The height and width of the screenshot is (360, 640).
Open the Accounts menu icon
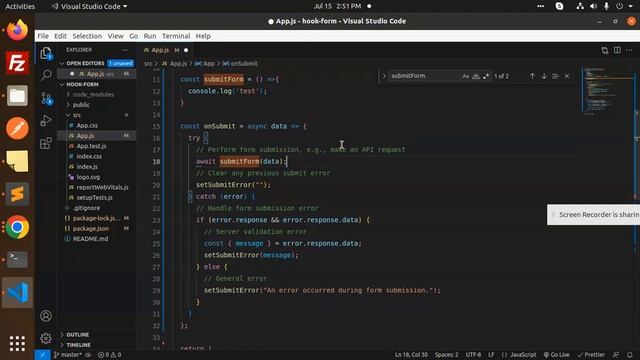point(46,316)
